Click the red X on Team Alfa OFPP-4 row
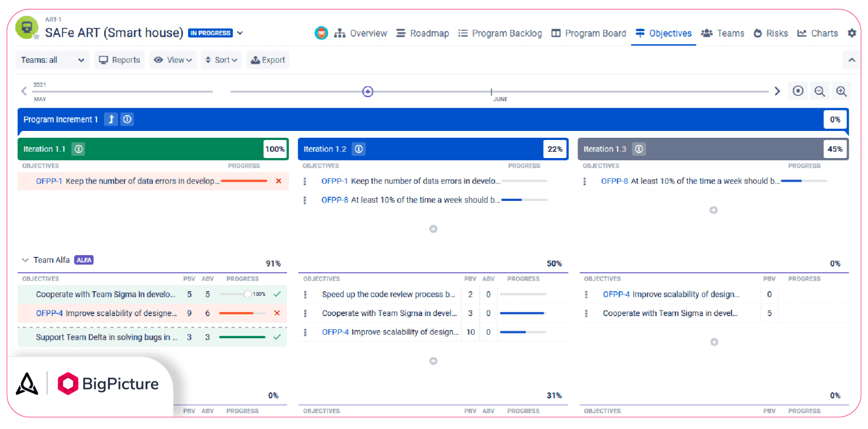 pyautogui.click(x=277, y=313)
